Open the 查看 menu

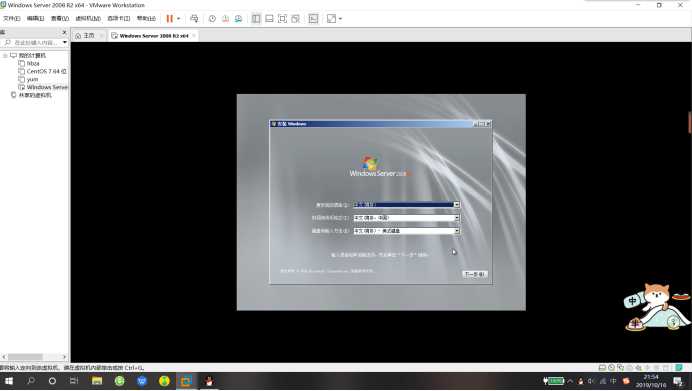[x=60, y=19]
